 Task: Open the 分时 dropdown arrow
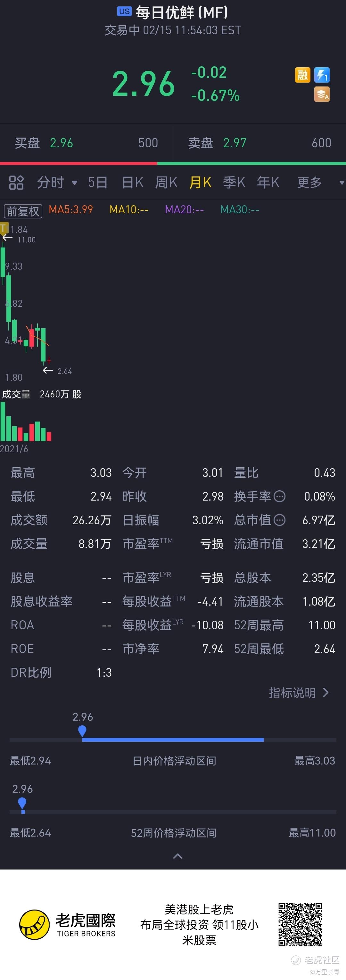(x=75, y=183)
